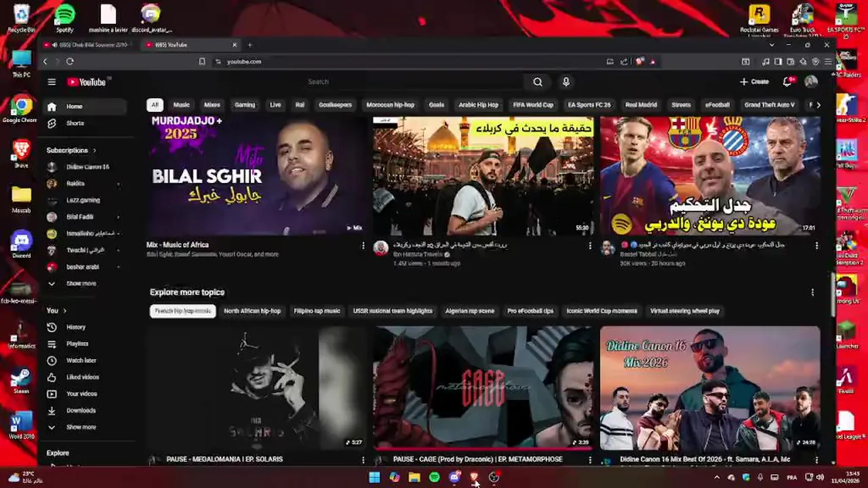868x488 pixels.
Task: Open Spotify from the taskbar
Action: 434,477
